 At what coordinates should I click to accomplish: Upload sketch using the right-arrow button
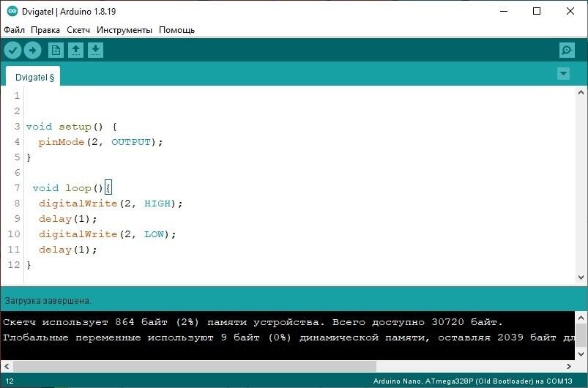tap(32, 51)
